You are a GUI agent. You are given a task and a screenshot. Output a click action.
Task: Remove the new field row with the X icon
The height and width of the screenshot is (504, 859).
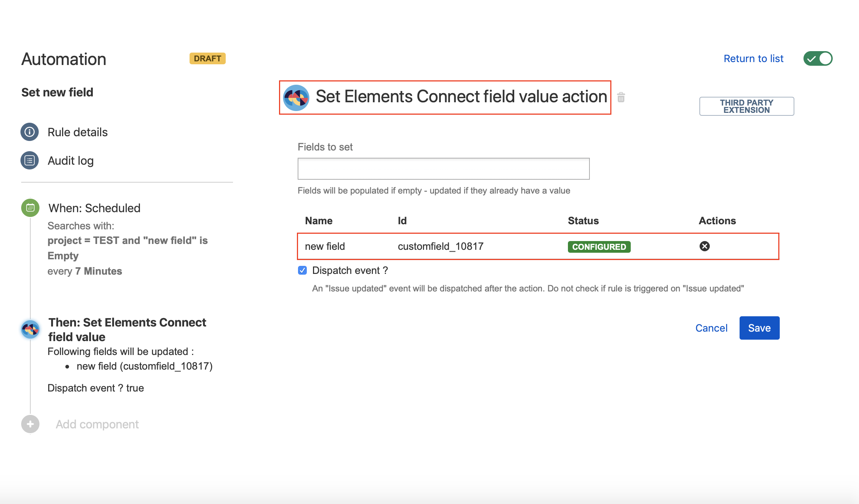point(705,246)
